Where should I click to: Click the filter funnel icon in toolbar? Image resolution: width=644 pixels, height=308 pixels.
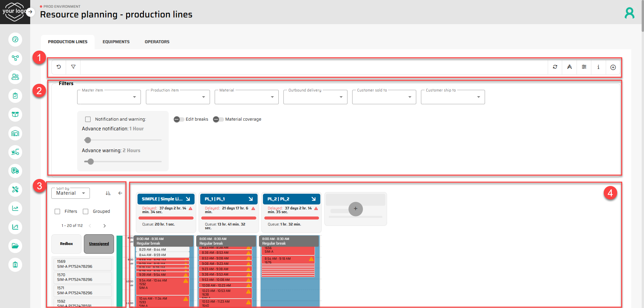[x=73, y=67]
